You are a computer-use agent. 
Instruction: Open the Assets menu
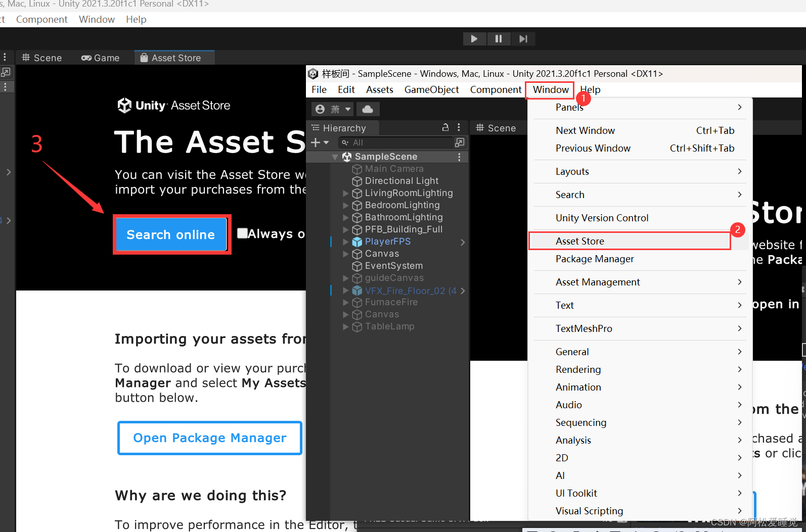pyautogui.click(x=380, y=89)
